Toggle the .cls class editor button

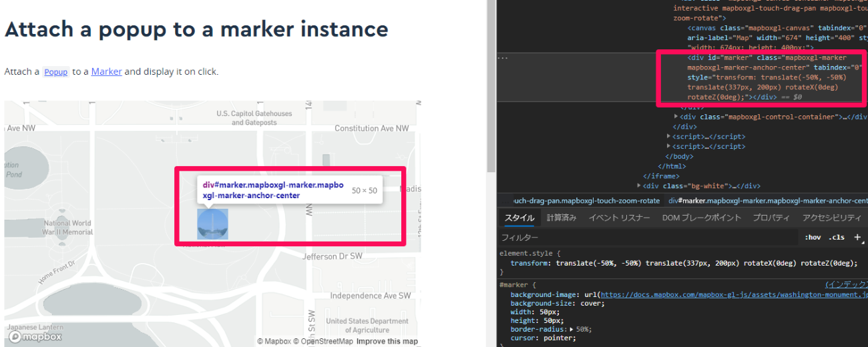click(837, 238)
